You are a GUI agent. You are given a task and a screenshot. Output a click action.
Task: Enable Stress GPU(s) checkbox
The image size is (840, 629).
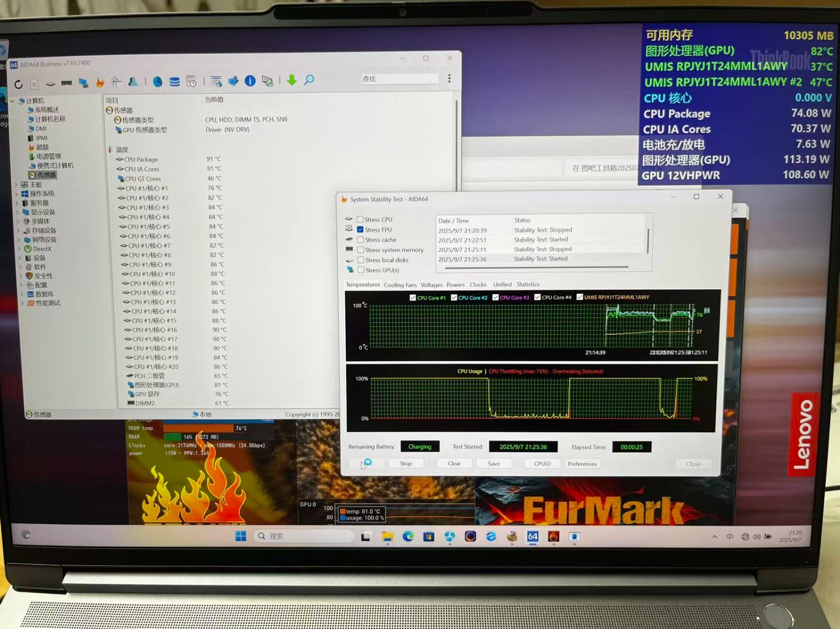[x=361, y=270]
